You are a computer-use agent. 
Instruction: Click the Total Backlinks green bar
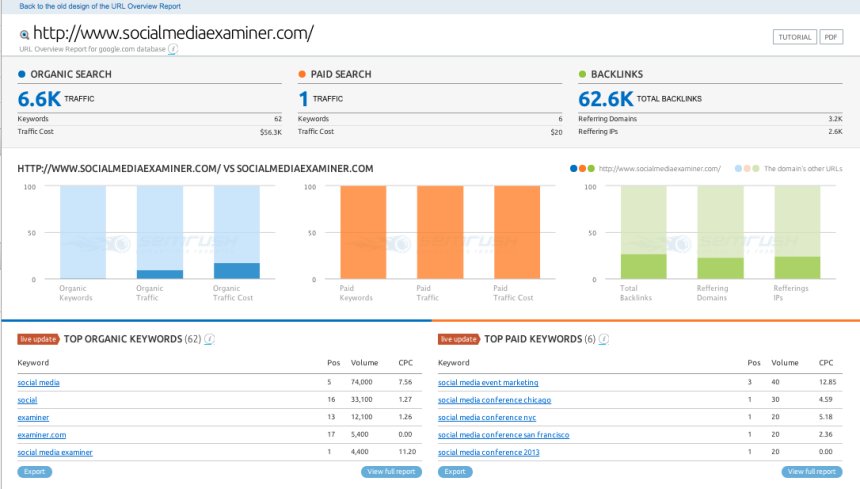coord(643,232)
